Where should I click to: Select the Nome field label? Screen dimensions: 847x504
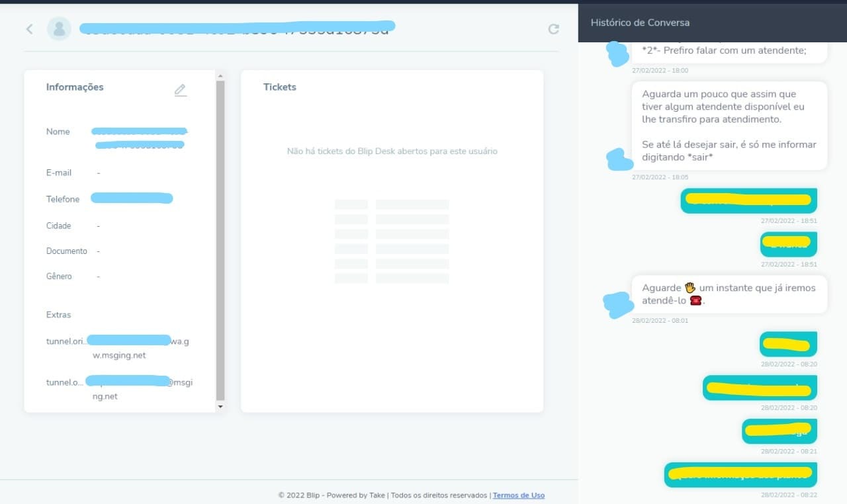pyautogui.click(x=58, y=132)
